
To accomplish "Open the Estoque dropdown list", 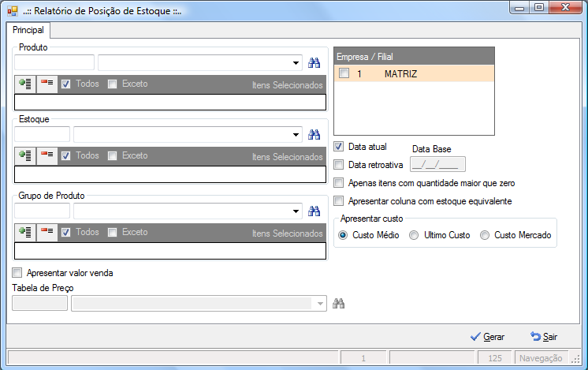I will click(x=296, y=134).
